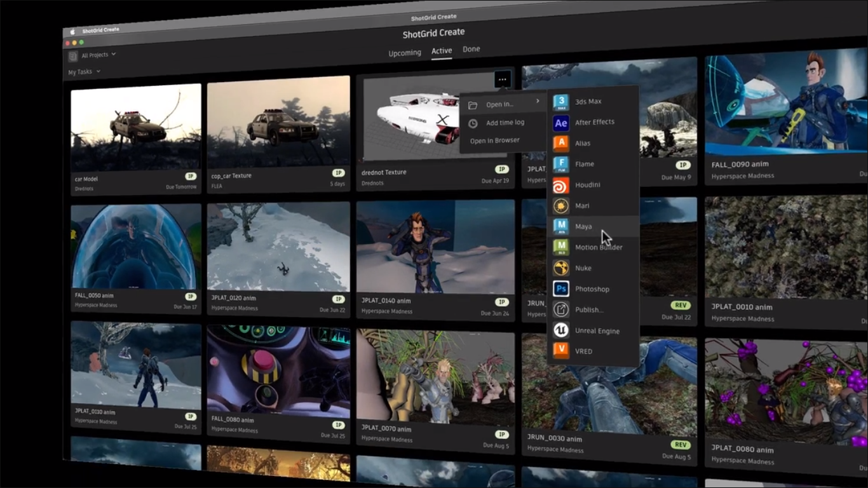Open the car Model task thumbnail

pos(136,128)
